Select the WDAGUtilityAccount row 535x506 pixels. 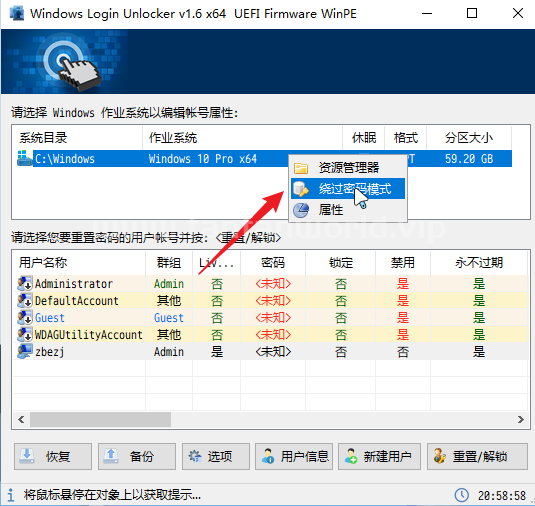271,334
